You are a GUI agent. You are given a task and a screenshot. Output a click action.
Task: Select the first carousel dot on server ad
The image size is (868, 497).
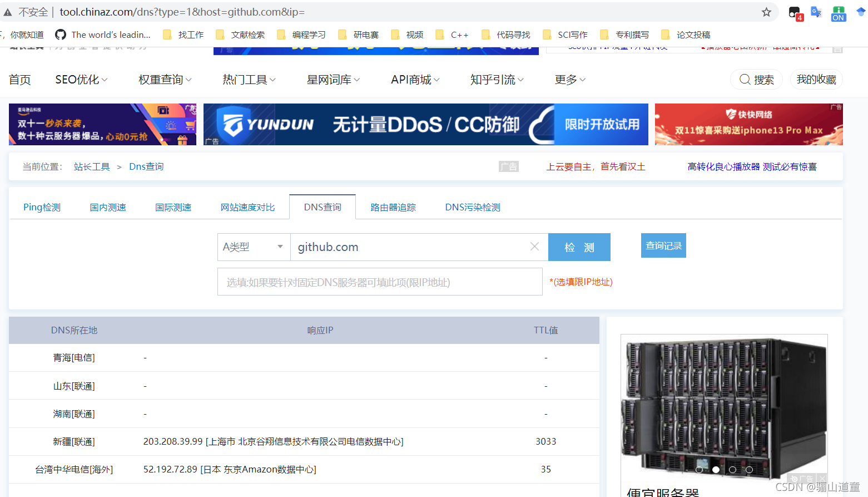point(699,470)
